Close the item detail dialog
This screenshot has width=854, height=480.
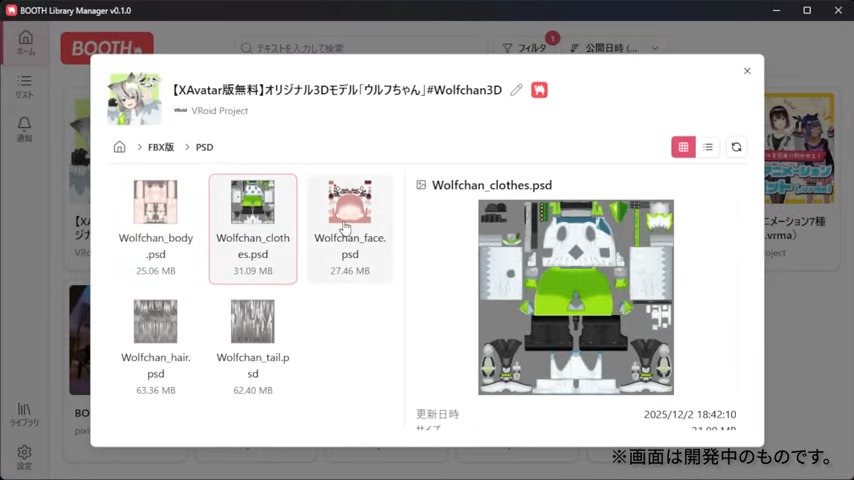[x=747, y=71]
